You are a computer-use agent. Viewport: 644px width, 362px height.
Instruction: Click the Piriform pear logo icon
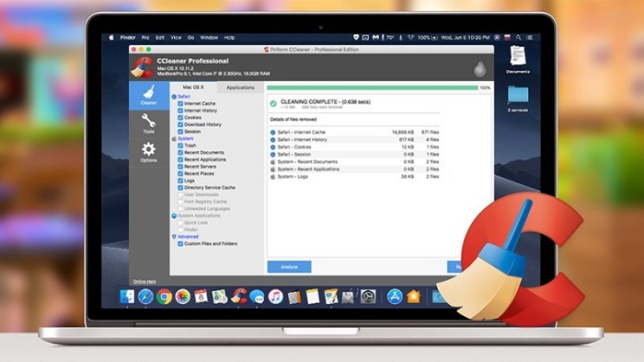click(479, 68)
